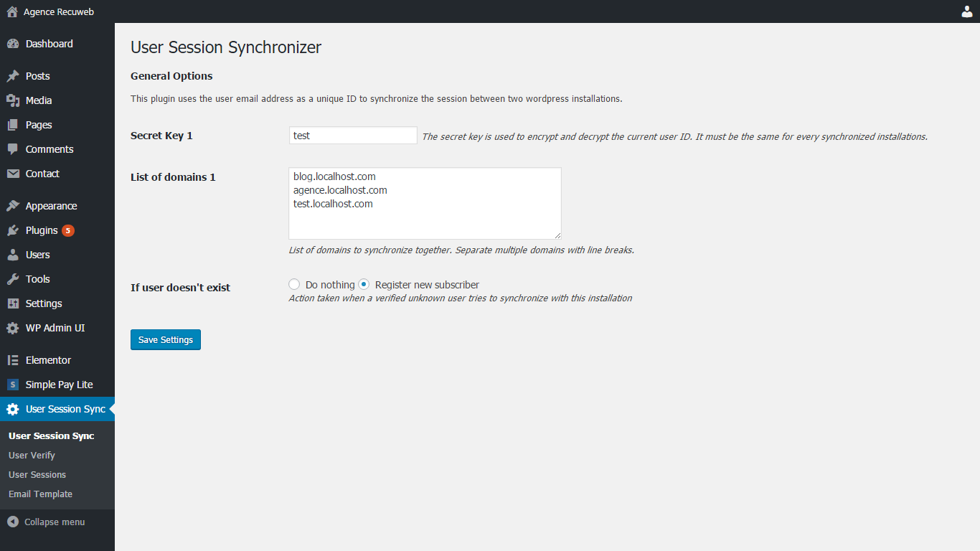980x551 pixels.
Task: Collapse the admin sidebar menu
Action: 46,522
